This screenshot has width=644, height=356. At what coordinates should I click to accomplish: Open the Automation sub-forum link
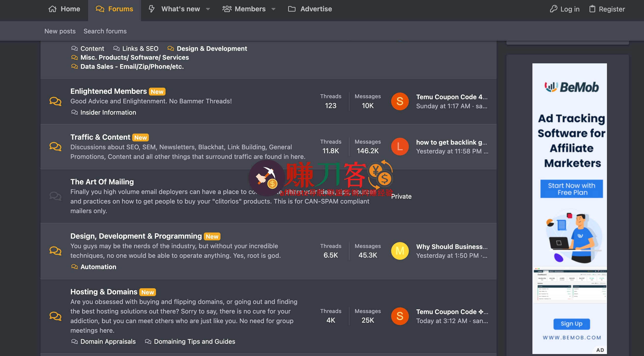(98, 267)
